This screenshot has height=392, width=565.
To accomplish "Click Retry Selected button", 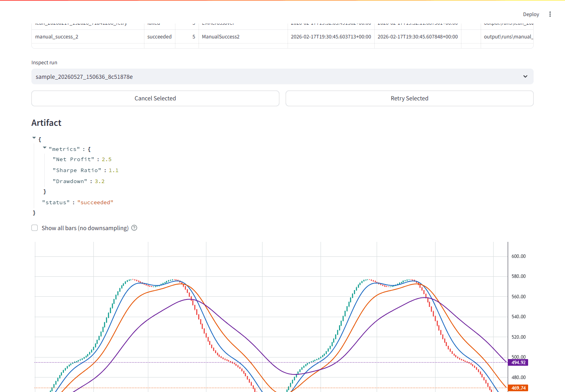I will (410, 98).
